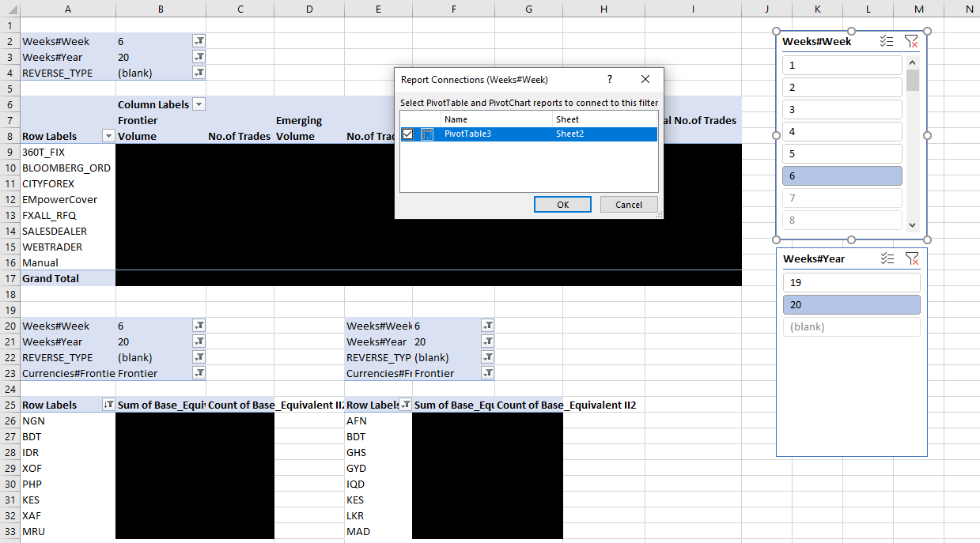Select Emerging column label cell
Screen dimensions: 980x543
click(308, 120)
